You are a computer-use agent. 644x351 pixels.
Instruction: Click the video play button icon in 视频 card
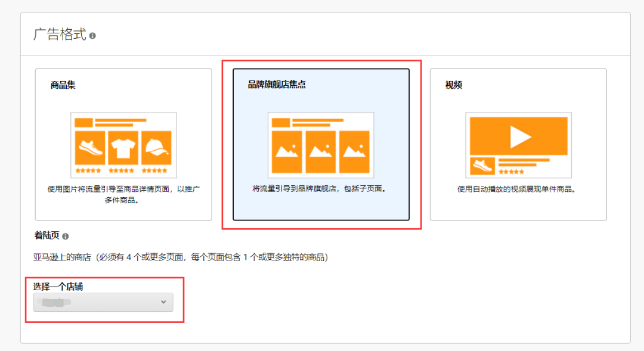click(x=518, y=136)
